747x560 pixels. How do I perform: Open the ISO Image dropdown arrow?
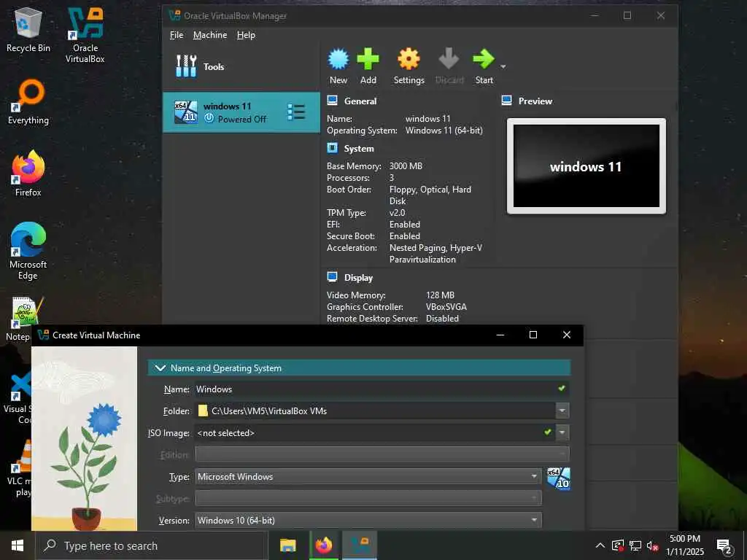coord(562,432)
